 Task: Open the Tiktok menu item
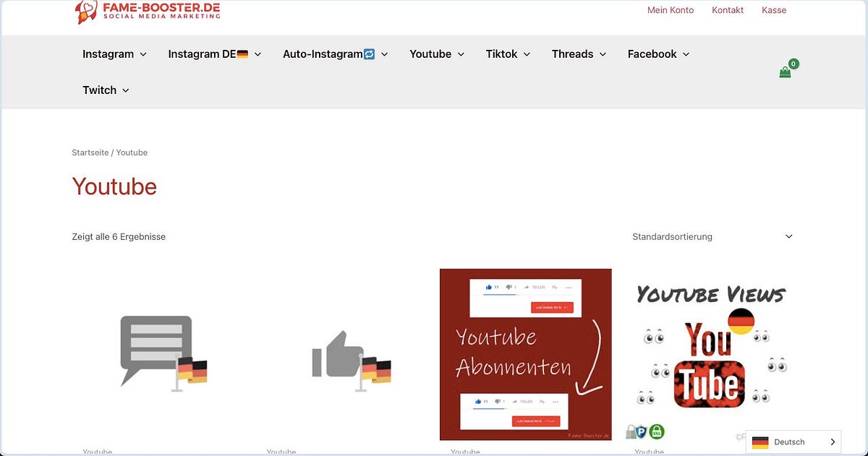501,54
